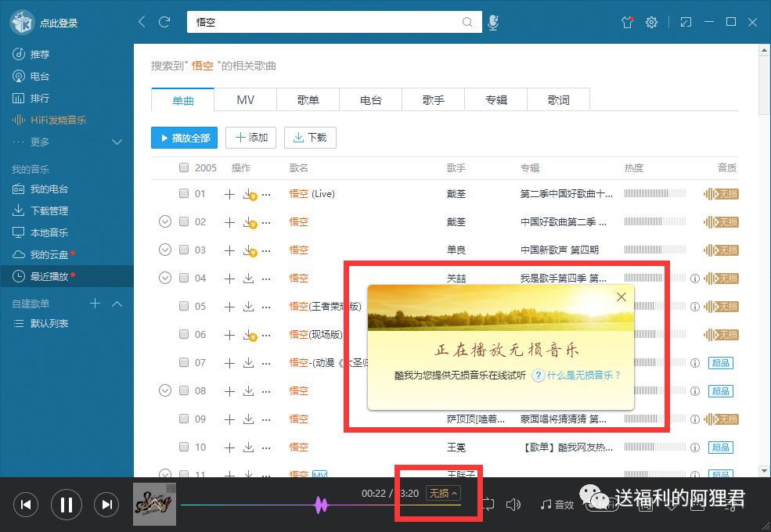Open the 推荐 recommendations page
This screenshot has height=532, width=771.
[31, 54]
